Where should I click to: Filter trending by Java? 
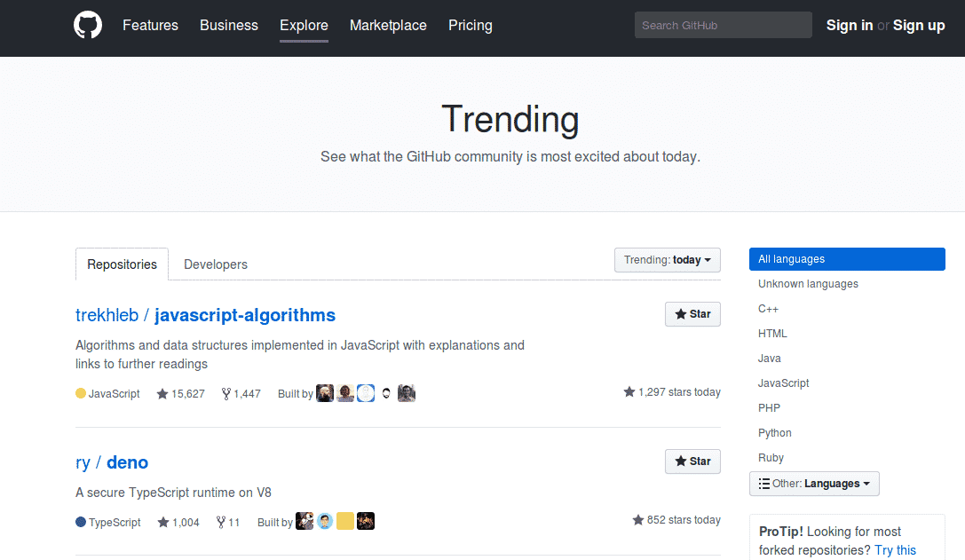coord(770,359)
